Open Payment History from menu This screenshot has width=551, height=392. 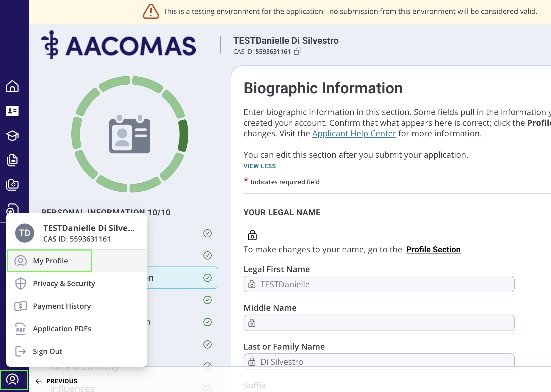coord(62,306)
